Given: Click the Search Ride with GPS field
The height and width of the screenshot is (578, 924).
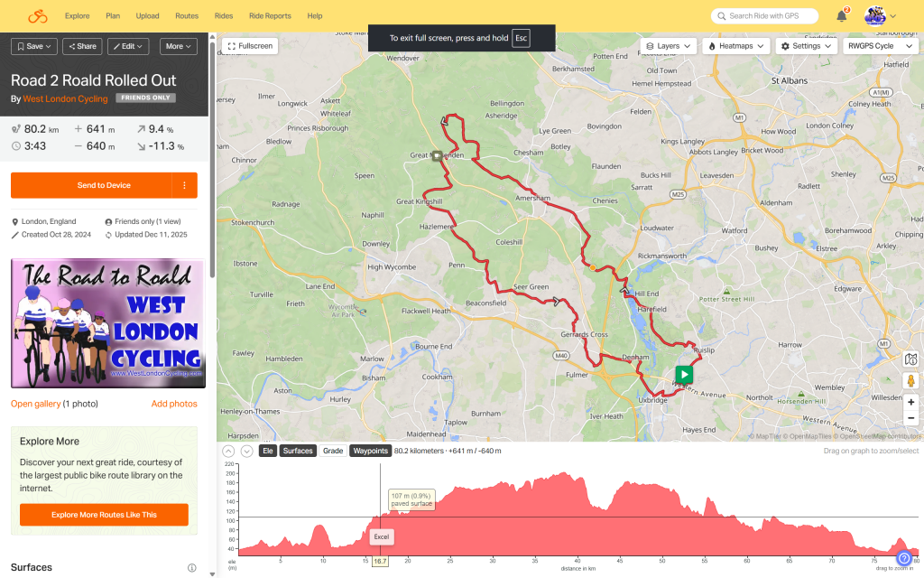Looking at the screenshot, I should (x=764, y=16).
